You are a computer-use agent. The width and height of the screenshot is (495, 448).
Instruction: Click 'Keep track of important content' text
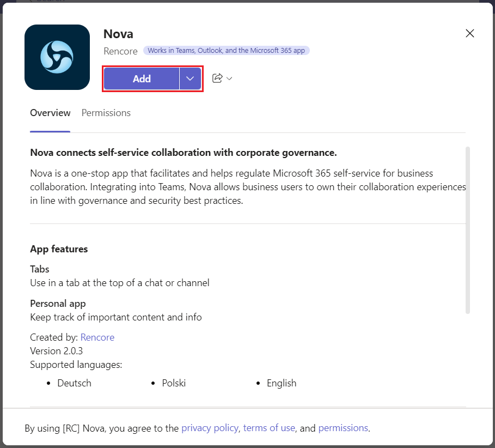coord(116,317)
